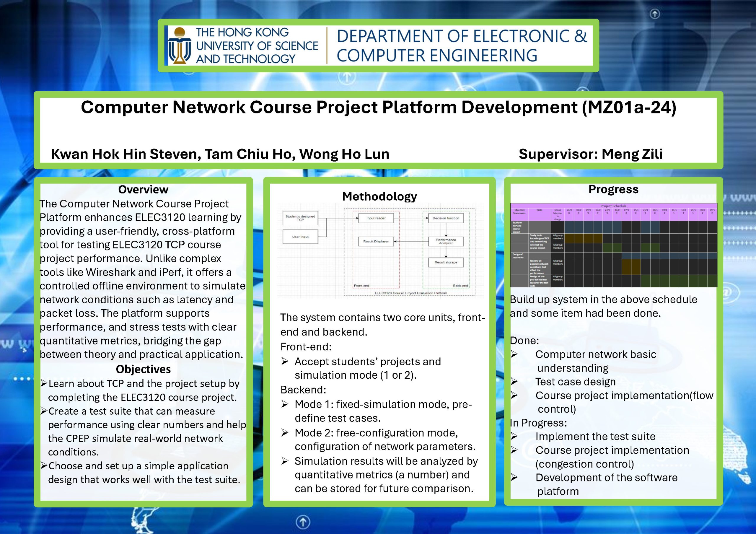Click the arrow bullet before 'Mode 1: fixed-simulation'

285,404
